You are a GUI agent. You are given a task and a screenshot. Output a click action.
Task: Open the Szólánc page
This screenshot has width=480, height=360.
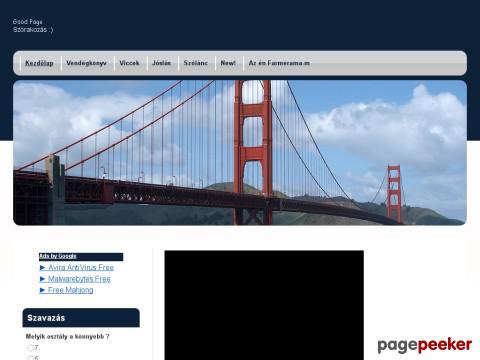pyautogui.click(x=196, y=63)
